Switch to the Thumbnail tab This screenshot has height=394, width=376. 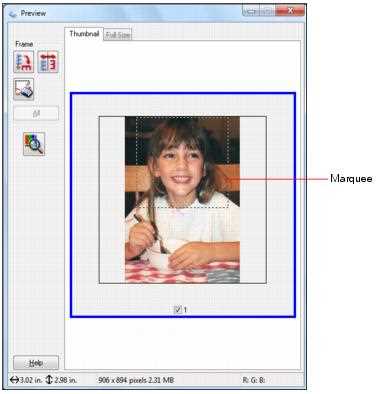[84, 34]
